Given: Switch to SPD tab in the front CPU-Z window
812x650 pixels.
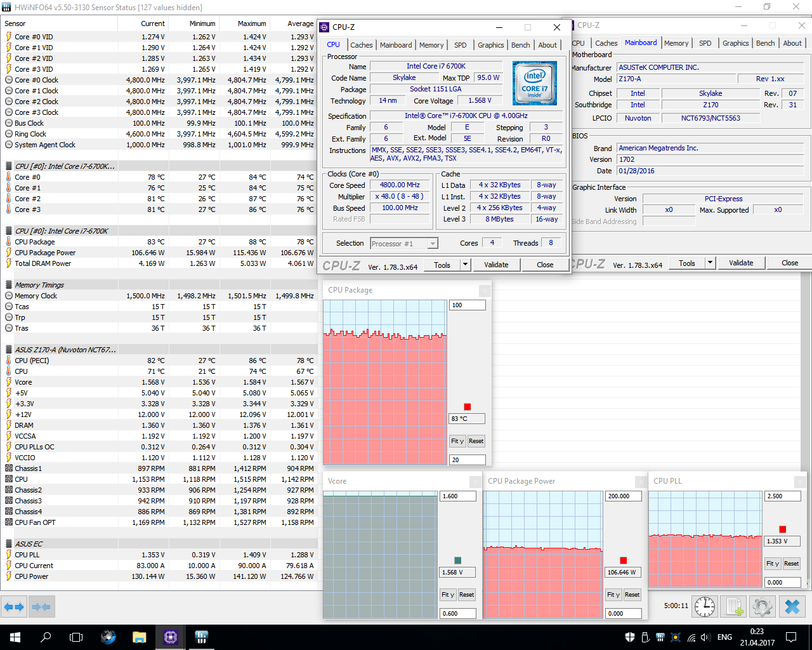Looking at the screenshot, I should (x=461, y=45).
